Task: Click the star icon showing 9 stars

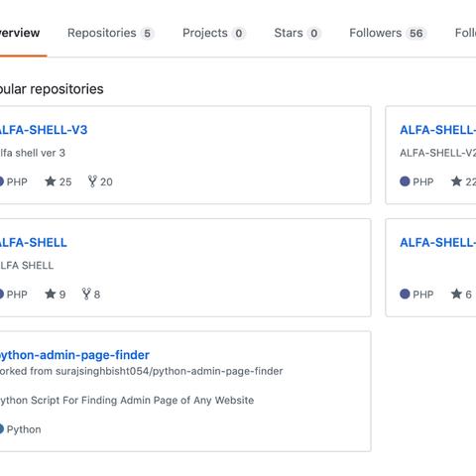Action: (51, 294)
